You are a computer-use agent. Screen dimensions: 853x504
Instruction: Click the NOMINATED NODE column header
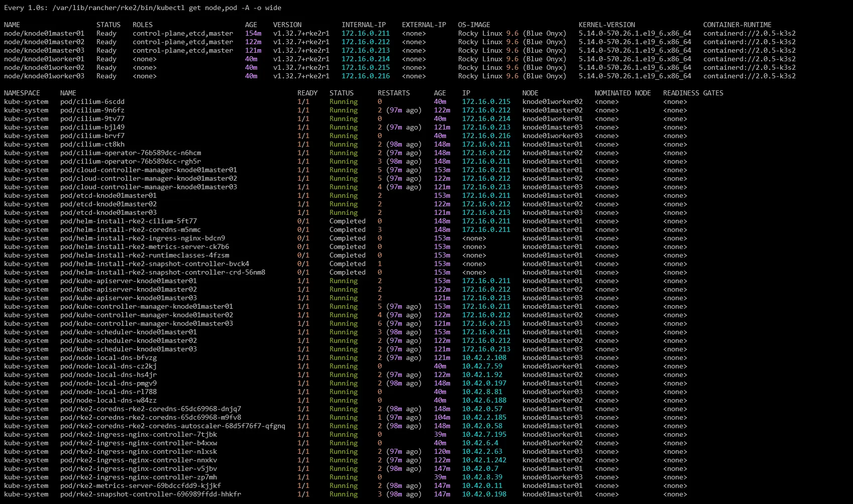623,93
